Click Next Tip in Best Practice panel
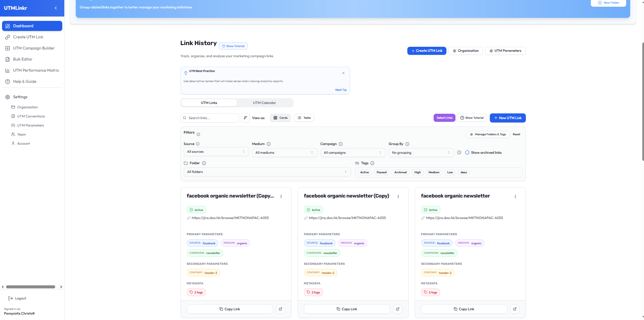Image resolution: width=644 pixels, height=320 pixels. pyautogui.click(x=341, y=90)
